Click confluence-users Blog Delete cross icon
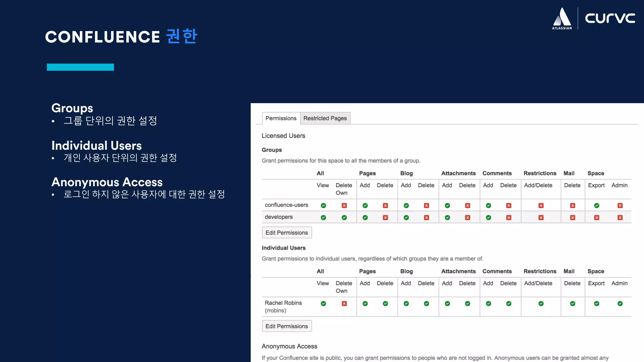Screen dimensions: 644x362 [427, 206]
